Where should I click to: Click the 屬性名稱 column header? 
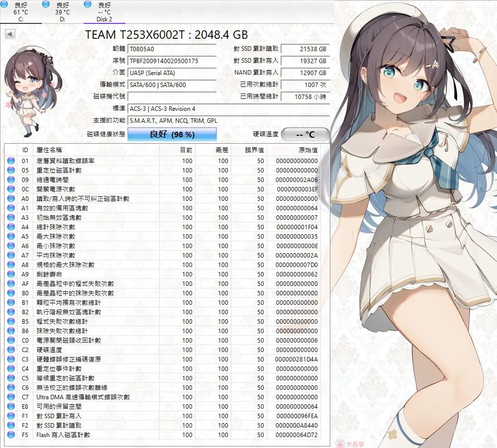(50, 150)
